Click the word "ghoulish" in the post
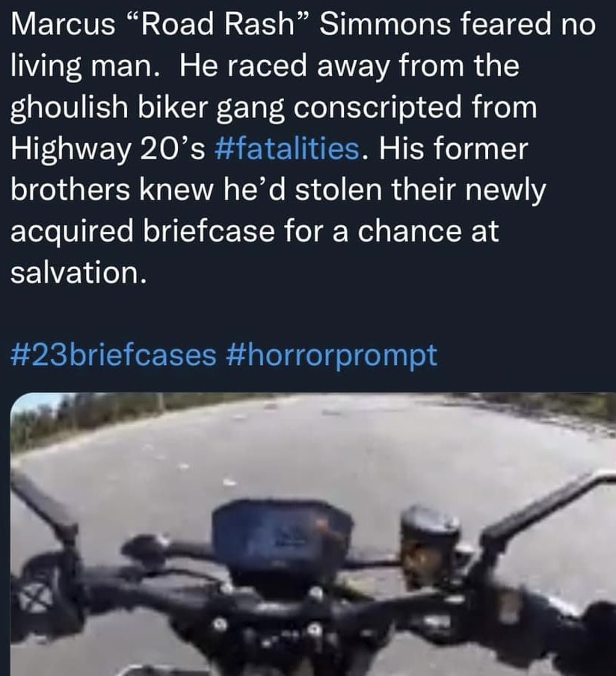 coord(69,108)
